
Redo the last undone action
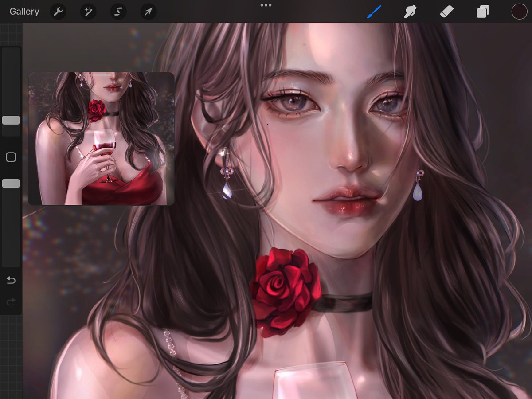click(x=11, y=302)
